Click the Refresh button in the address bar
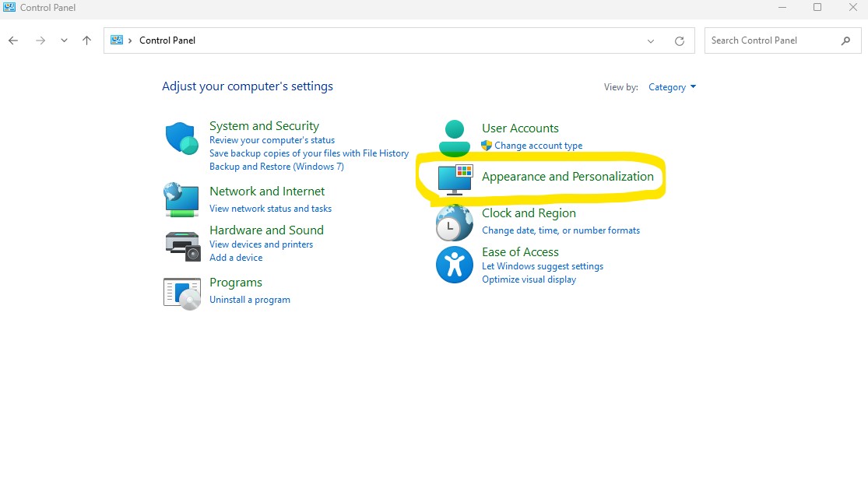Screen dimensions: 868x485 tap(679, 40)
